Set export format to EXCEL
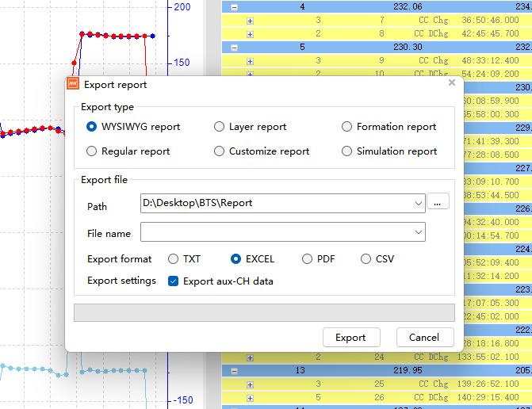 coord(235,258)
